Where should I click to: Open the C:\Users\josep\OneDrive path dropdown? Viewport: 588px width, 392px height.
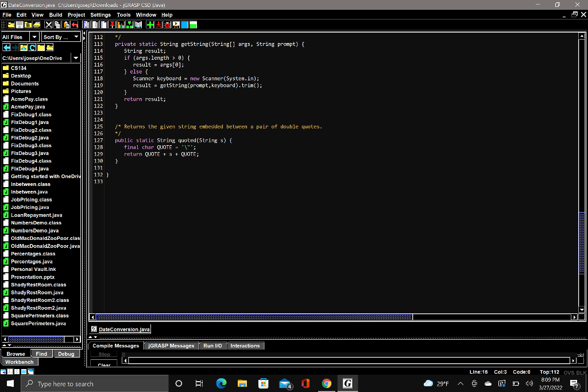(x=75, y=58)
